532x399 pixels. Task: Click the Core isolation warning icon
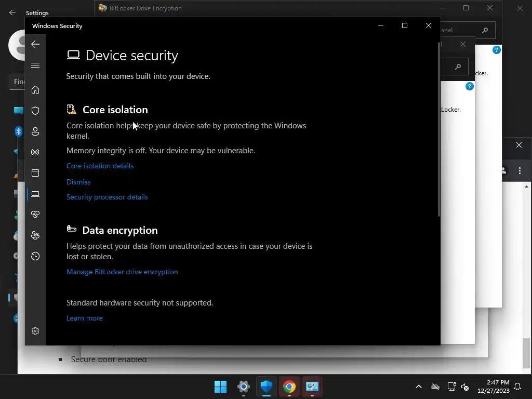click(x=71, y=109)
